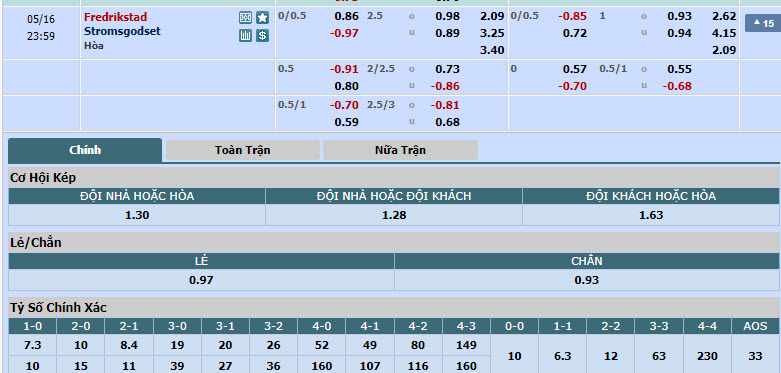Screen dimensions: 781x373
Task: Pick Under 2.5 goals at 0.89
Action: (447, 33)
